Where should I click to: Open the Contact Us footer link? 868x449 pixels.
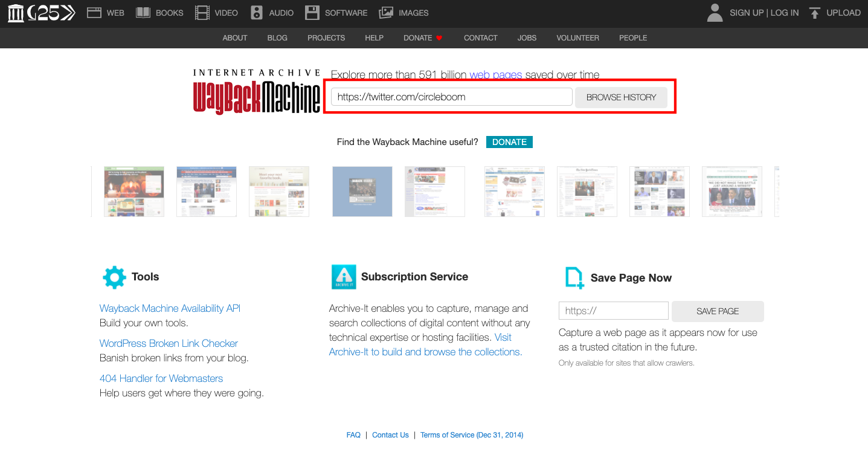click(x=390, y=435)
